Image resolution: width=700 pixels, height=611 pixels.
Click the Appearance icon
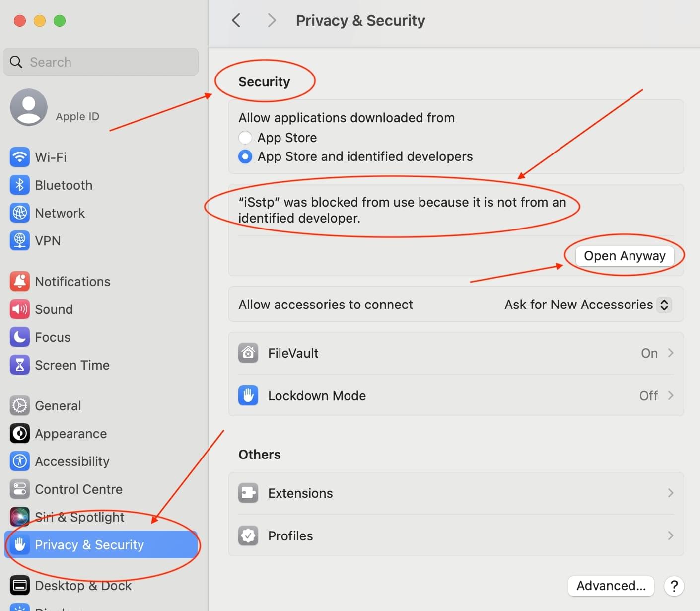coord(20,434)
